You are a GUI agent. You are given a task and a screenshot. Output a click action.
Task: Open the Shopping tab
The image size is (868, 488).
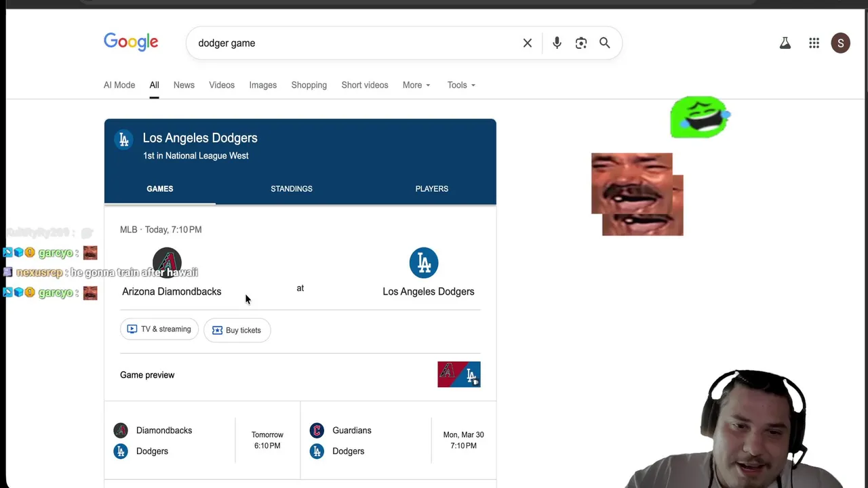[309, 85]
